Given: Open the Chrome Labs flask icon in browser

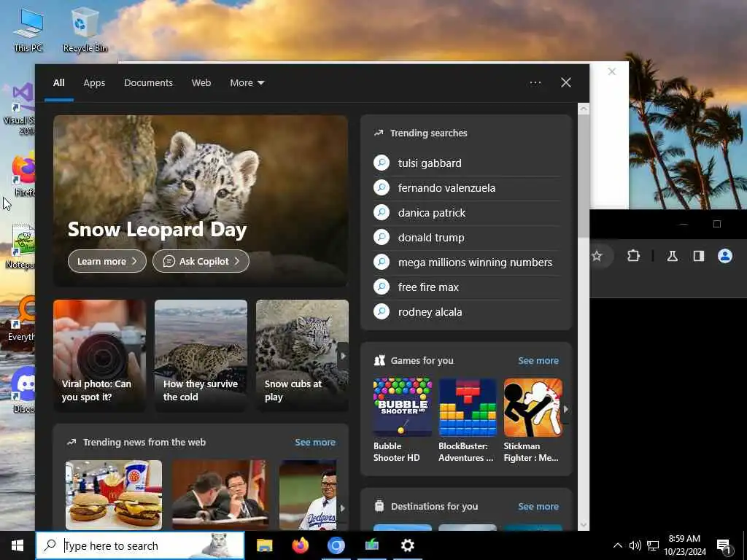Looking at the screenshot, I should 672,256.
